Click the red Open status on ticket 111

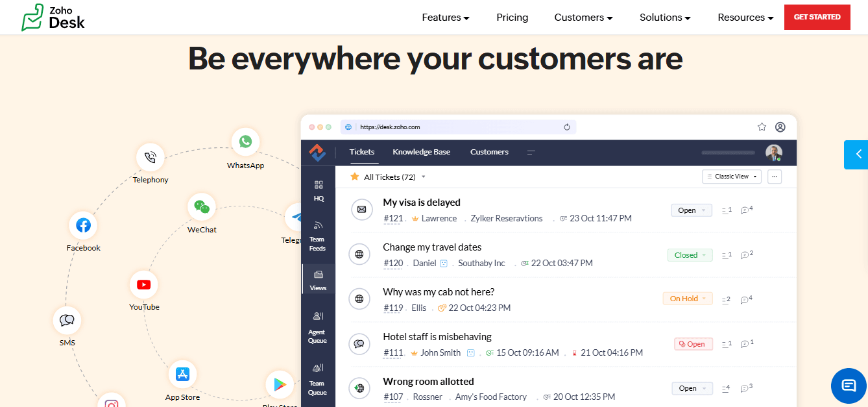point(693,344)
